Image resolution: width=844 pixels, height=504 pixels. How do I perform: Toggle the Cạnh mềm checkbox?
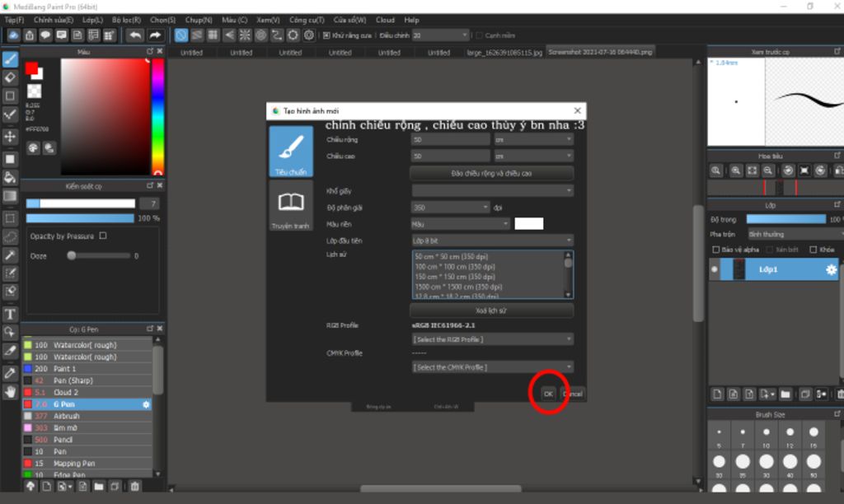(x=479, y=35)
